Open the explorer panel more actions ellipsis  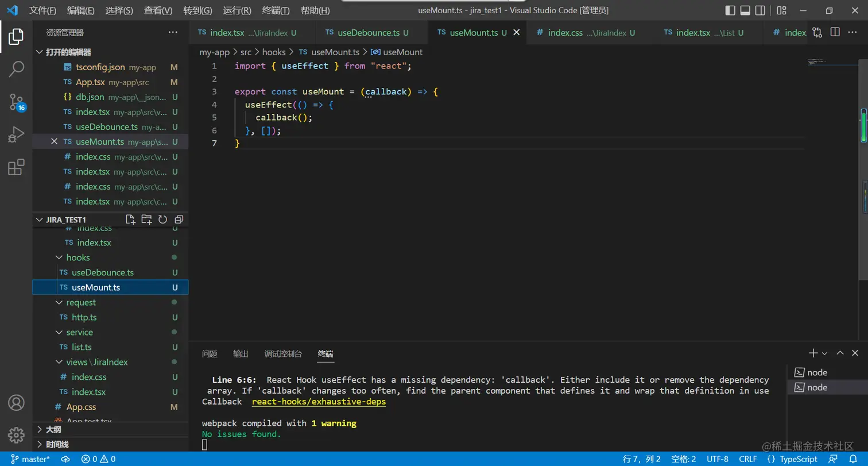(173, 32)
